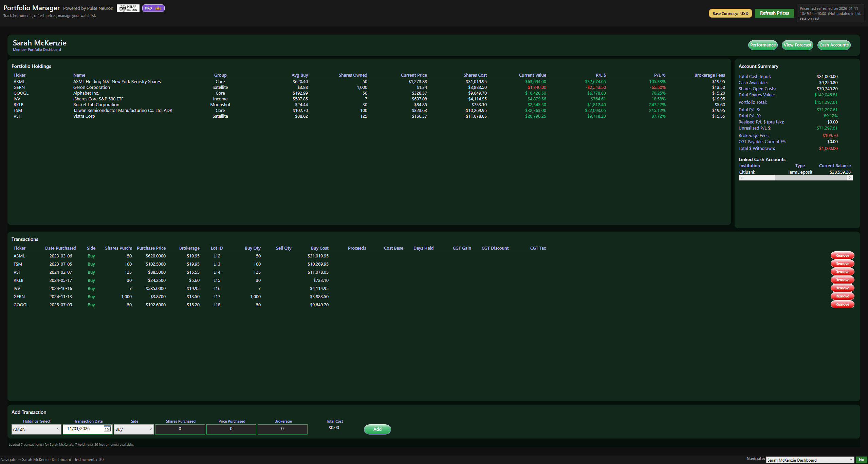868x464 pixels.
Task: Click the Base Currency USD badge
Action: point(730,13)
